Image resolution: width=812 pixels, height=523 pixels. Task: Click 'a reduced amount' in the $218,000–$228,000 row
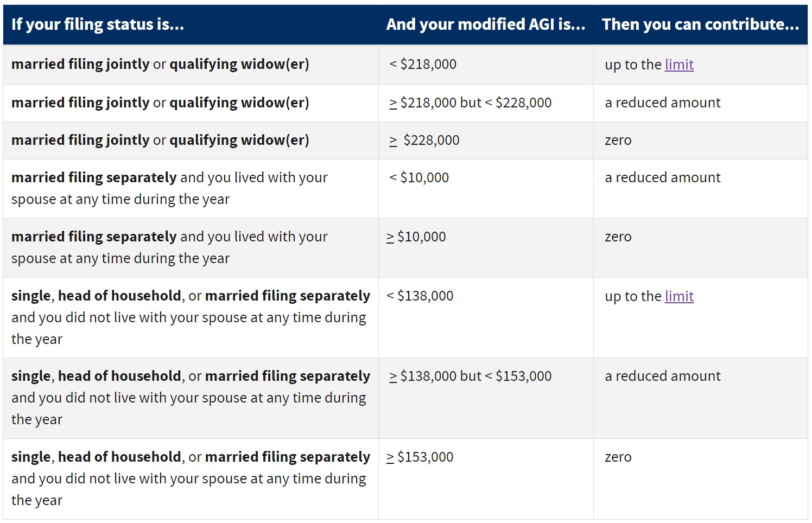pyautogui.click(x=663, y=103)
